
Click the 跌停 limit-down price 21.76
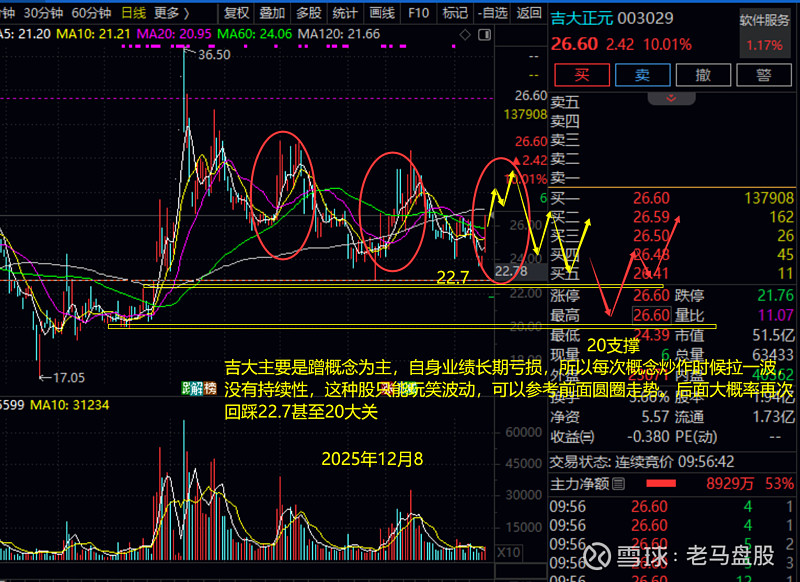(x=776, y=295)
